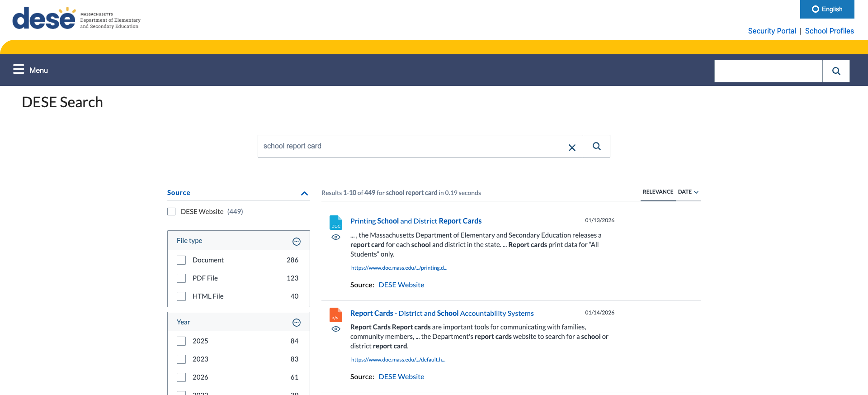The image size is (868, 395).
Task: Click the date 01/13/2026
Action: 599,220
